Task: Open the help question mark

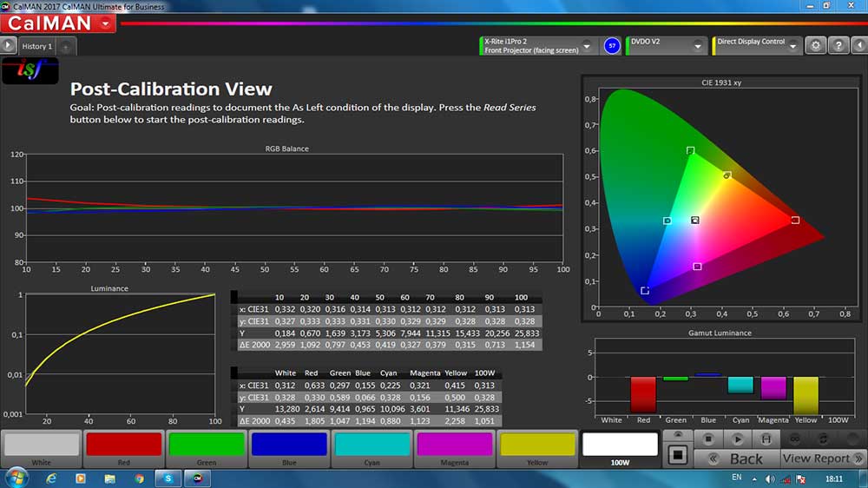Action: tap(838, 45)
